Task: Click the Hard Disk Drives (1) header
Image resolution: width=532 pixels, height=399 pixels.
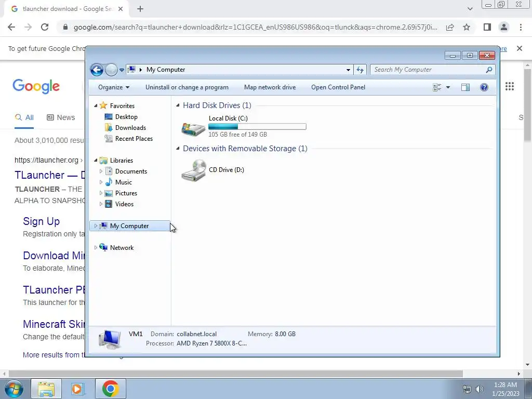Action: pos(217,105)
